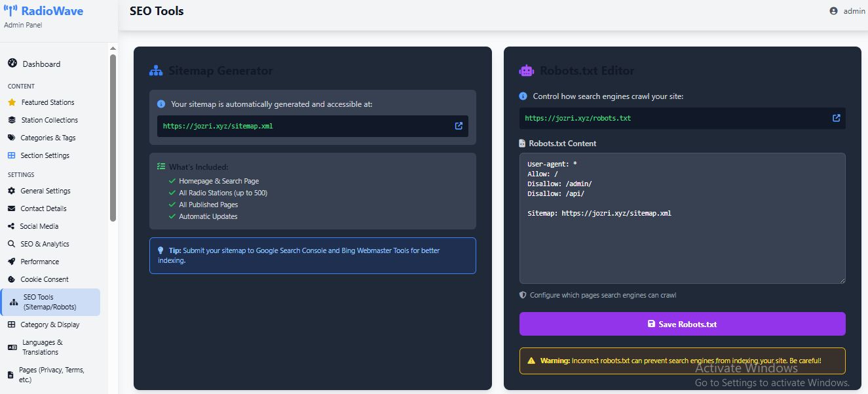Image resolution: width=868 pixels, height=394 pixels.
Task: Open sitemap.xml external link icon
Action: point(459,126)
